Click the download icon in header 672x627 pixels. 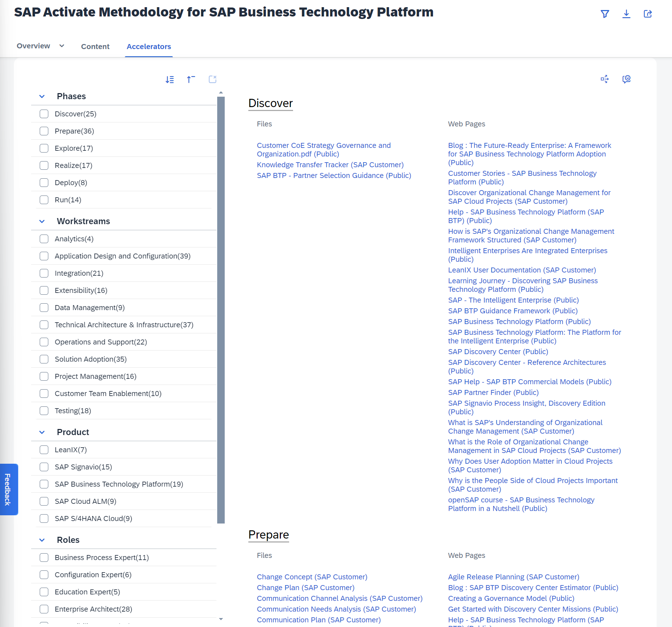626,14
